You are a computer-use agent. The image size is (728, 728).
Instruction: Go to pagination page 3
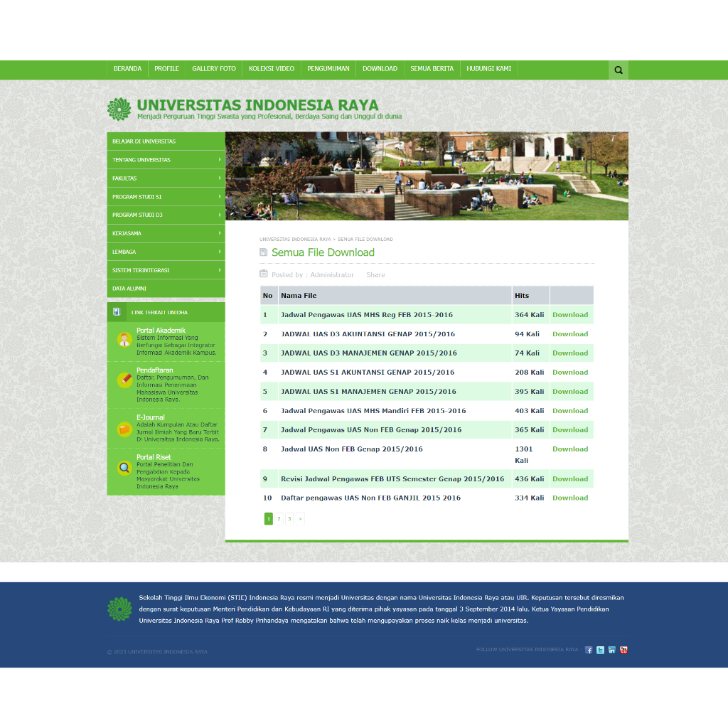(x=289, y=518)
